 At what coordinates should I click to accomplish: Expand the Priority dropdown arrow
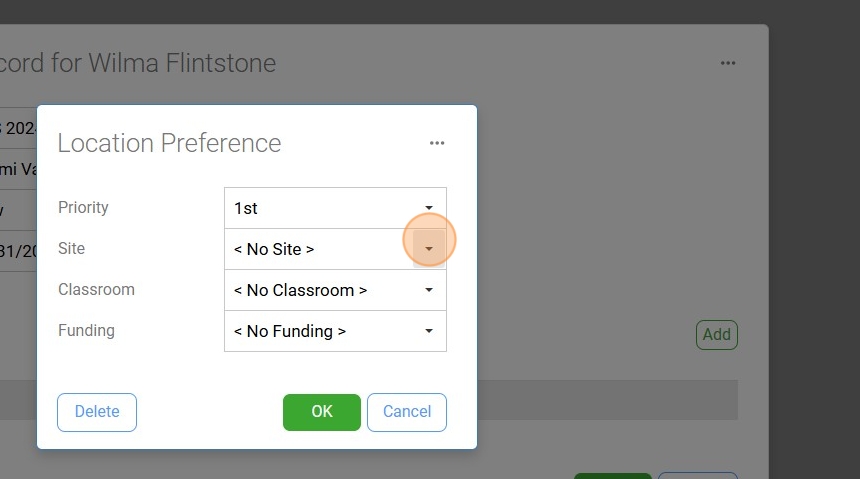tap(429, 208)
